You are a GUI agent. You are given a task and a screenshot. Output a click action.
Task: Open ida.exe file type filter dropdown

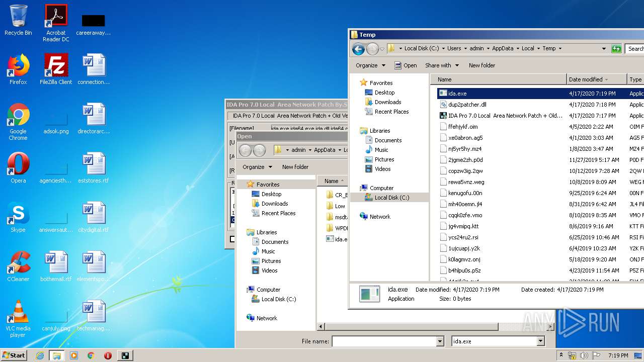(x=540, y=341)
